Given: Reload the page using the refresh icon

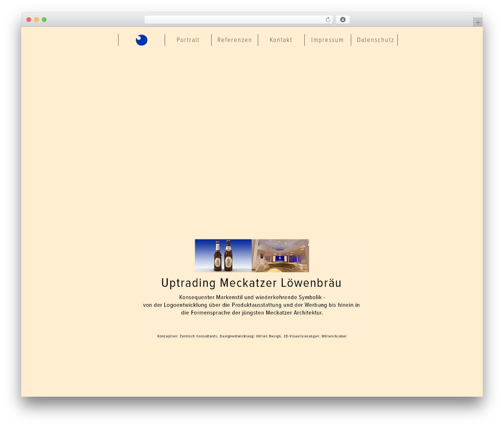Looking at the screenshot, I should [328, 20].
